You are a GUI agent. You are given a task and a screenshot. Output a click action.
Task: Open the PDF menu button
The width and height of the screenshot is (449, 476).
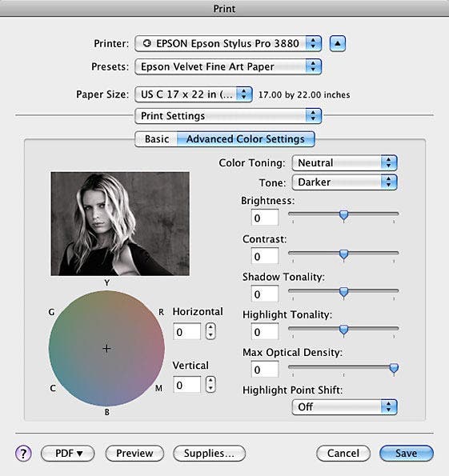[68, 454]
